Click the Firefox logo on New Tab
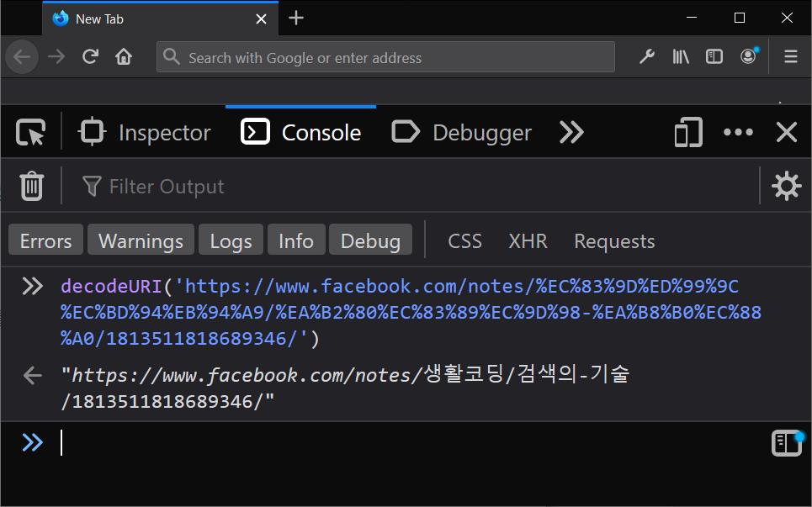 (61, 18)
